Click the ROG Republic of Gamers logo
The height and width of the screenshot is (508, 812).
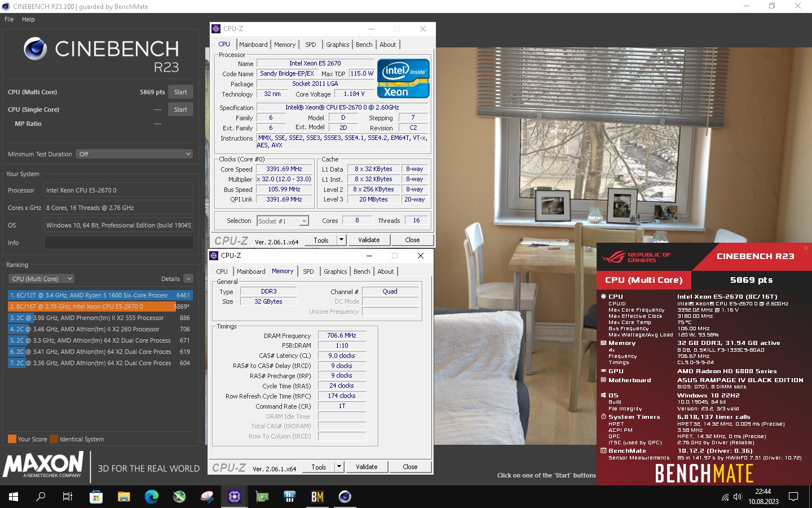[637, 257]
